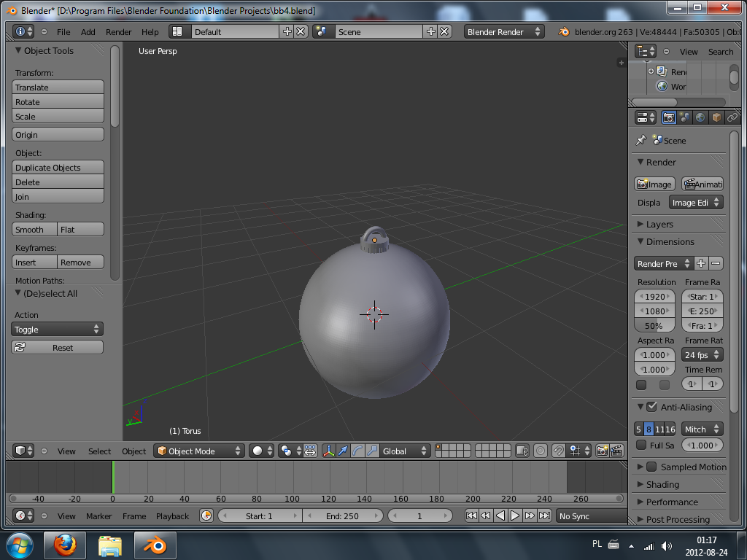Screen dimensions: 747x560
Task: Click the screen layout browse icon
Action: pos(177,31)
